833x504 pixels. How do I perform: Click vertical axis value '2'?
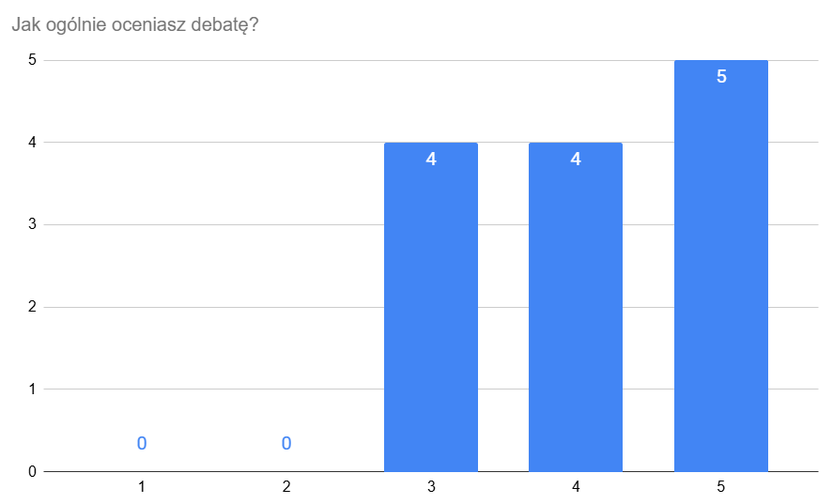[x=32, y=307]
